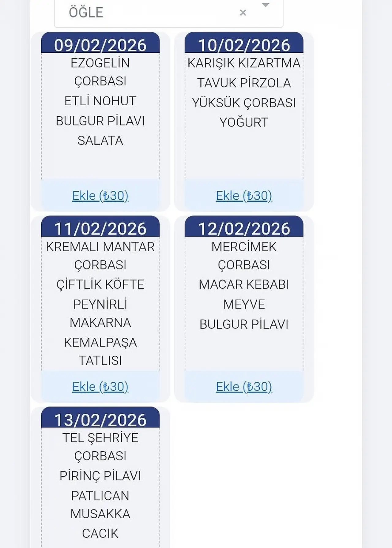
Task: Click the ÇİFTLİK KÖFTE dish
Action: tap(100, 284)
